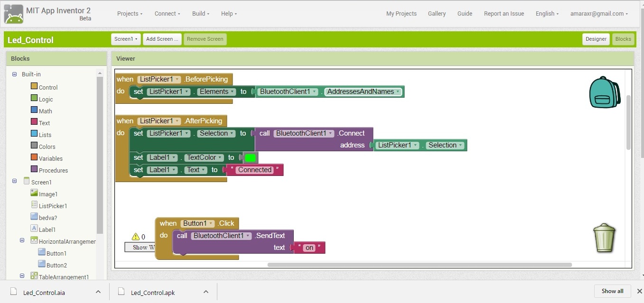Open Led_Control.aia download options arrow

coord(98,292)
